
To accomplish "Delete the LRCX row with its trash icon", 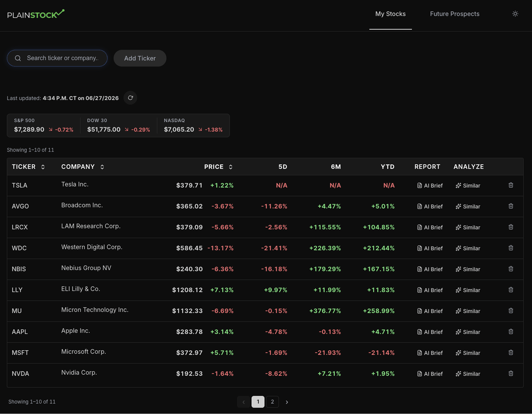I will 511,227.
